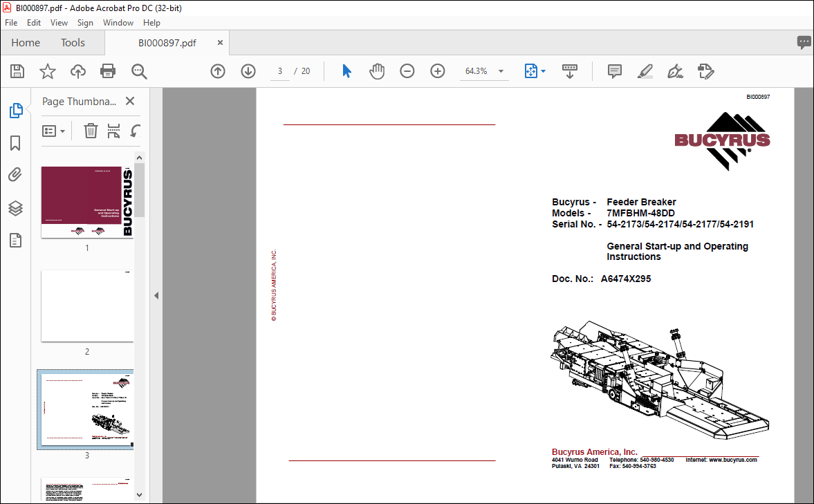The width and height of the screenshot is (814, 504).
Task: Select the BI000897.pdf document tab
Action: (x=167, y=43)
